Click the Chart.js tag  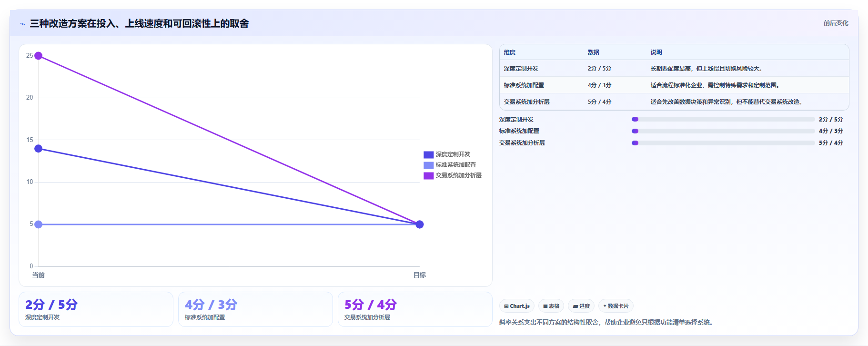pyautogui.click(x=517, y=306)
